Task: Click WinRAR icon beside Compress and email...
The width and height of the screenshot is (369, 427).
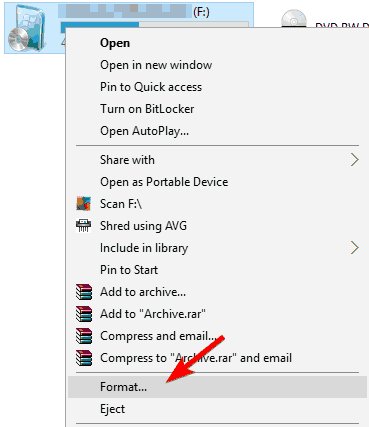Action: [x=84, y=336]
